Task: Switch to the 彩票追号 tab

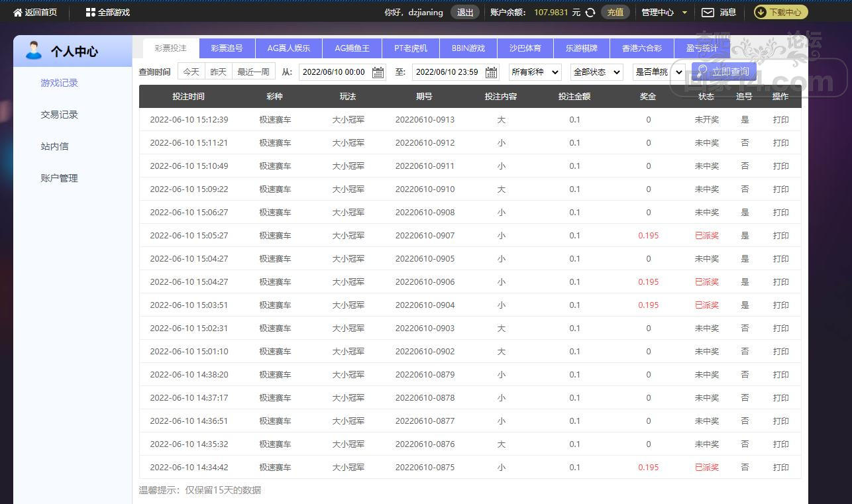Action: click(227, 48)
